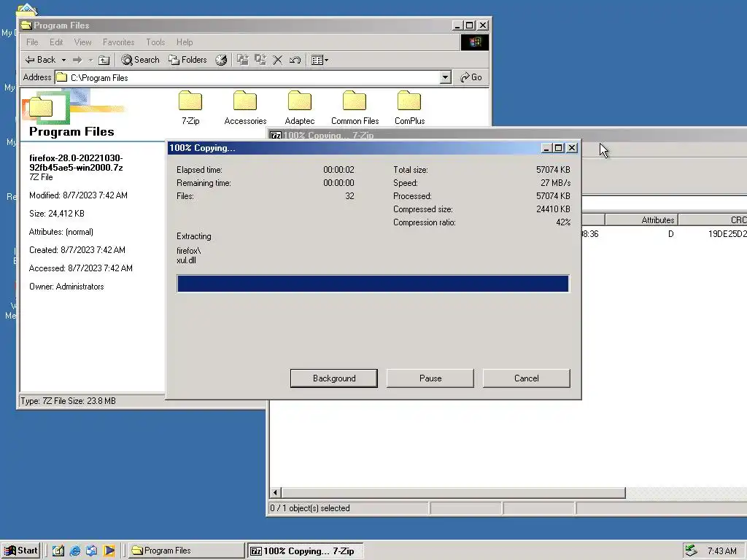This screenshot has height=560, width=747.
Task: Click the Background button in copying dialog
Action: tap(334, 378)
